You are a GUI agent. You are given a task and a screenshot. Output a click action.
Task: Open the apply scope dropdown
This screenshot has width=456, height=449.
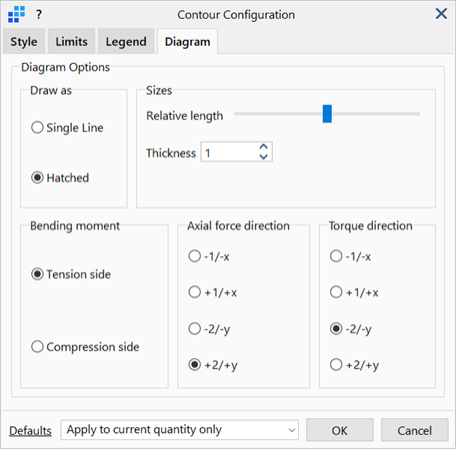point(180,430)
